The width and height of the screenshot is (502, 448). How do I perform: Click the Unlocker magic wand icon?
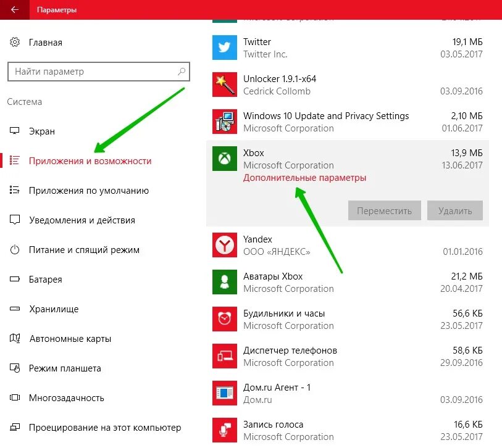(x=224, y=85)
